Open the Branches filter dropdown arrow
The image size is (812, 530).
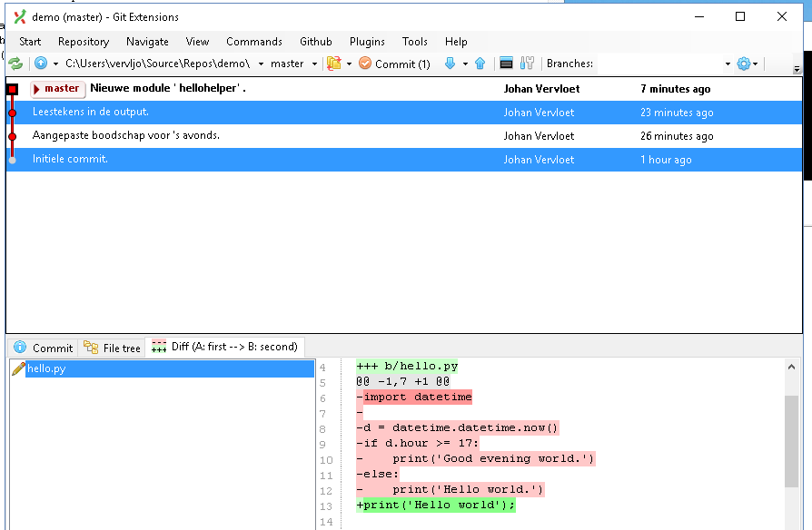click(728, 64)
